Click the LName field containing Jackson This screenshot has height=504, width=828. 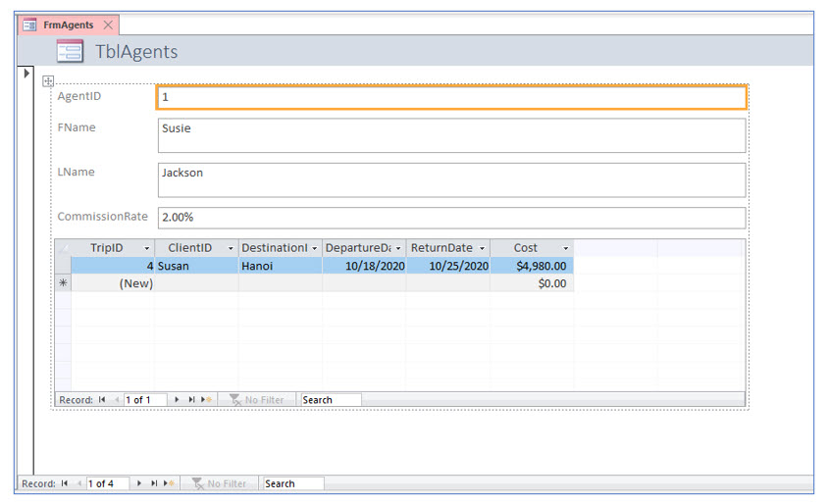[451, 180]
